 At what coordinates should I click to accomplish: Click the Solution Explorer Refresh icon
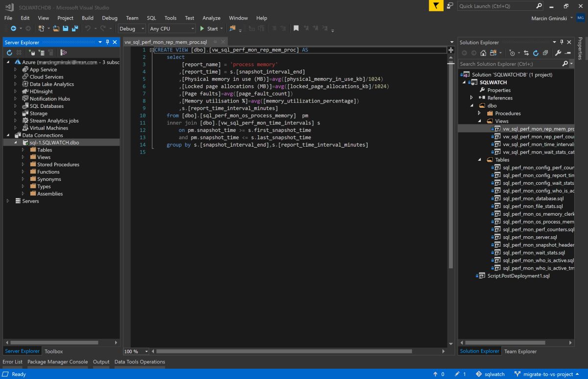click(536, 53)
